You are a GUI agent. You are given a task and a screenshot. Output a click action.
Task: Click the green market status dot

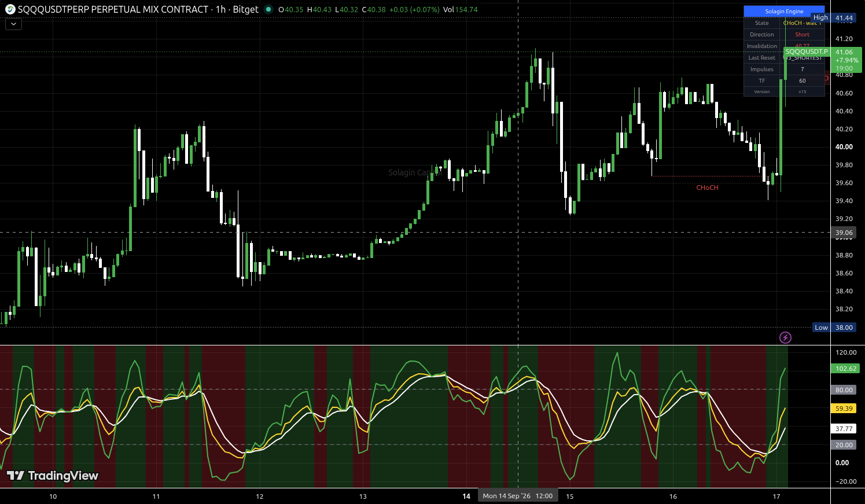268,9
